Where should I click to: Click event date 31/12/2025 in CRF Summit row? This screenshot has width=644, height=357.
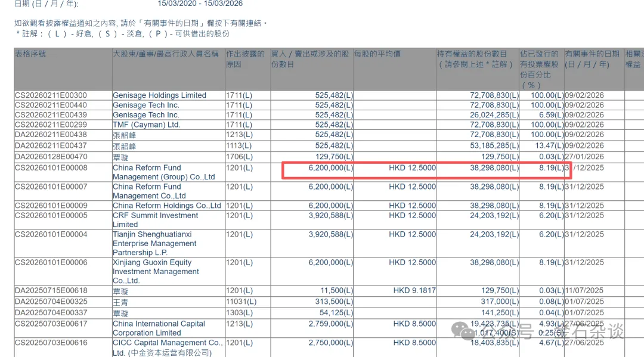584,215
